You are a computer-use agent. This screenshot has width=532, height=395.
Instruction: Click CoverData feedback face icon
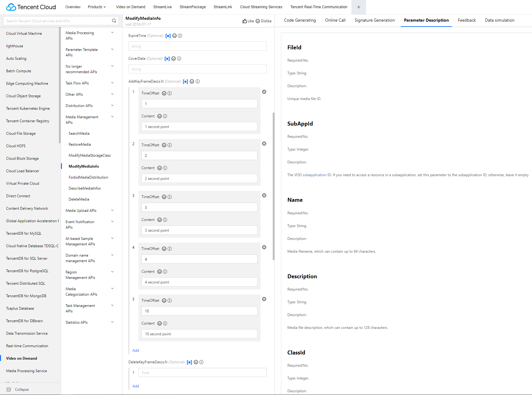(x=174, y=59)
